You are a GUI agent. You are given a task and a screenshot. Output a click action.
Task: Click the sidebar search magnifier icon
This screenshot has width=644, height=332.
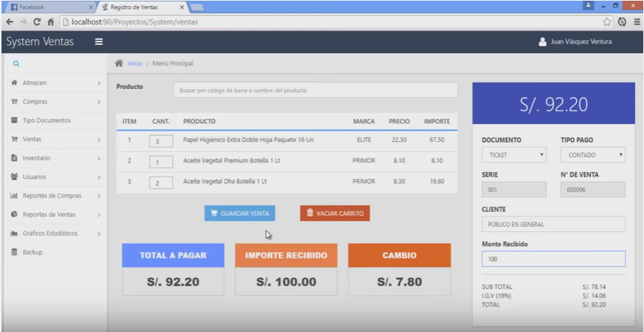[x=16, y=64]
